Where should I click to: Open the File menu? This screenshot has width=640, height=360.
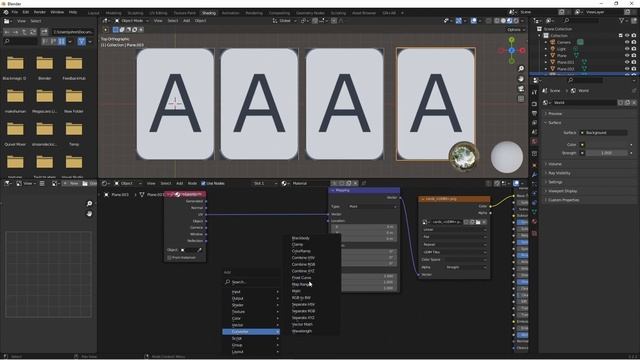[15, 12]
